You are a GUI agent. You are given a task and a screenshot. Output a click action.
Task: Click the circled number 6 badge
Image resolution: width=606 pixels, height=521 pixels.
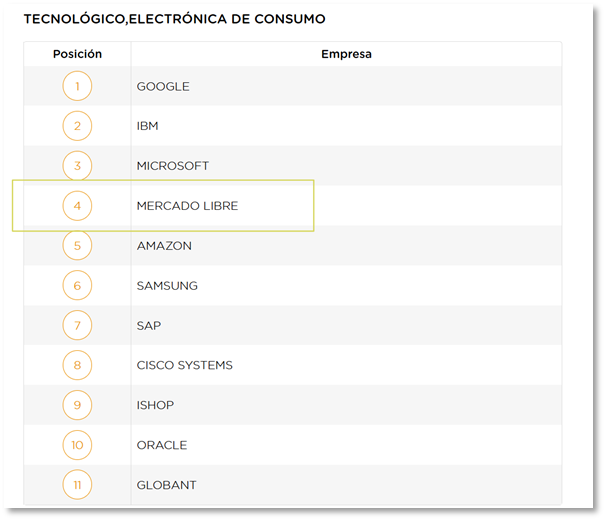pyautogui.click(x=77, y=285)
